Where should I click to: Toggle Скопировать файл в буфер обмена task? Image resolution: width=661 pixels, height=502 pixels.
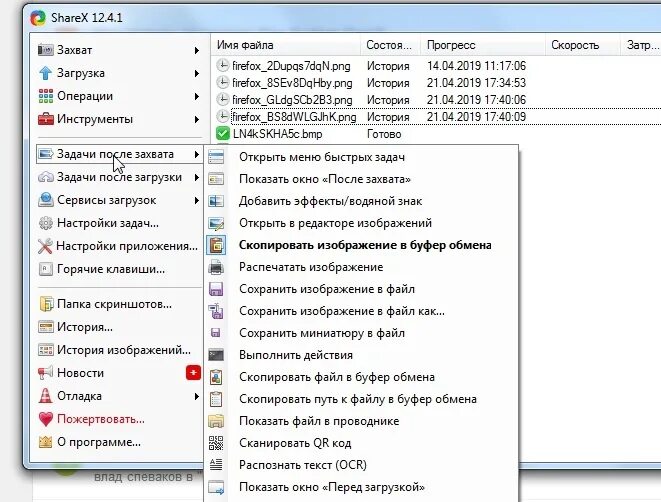363,377
